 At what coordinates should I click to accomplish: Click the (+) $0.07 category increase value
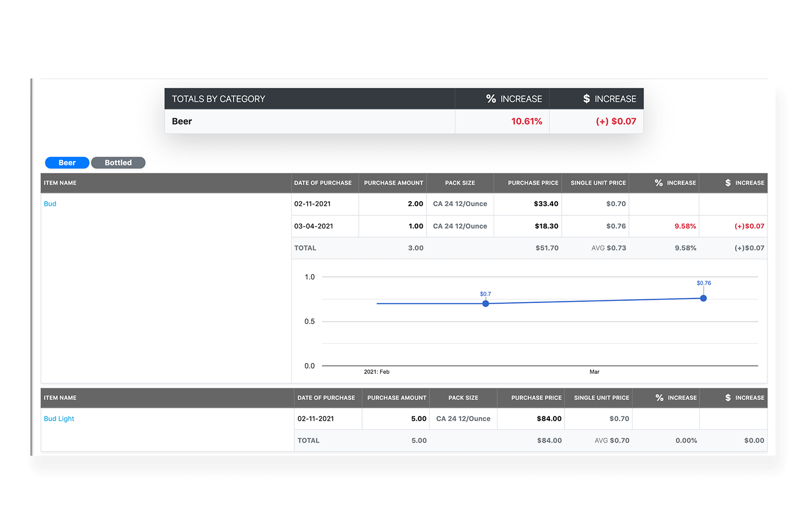pyautogui.click(x=616, y=122)
